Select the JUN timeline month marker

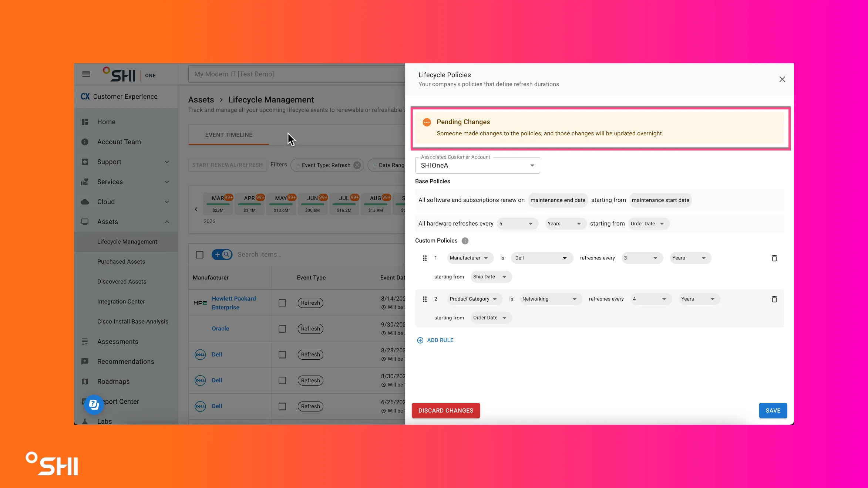[x=313, y=204]
